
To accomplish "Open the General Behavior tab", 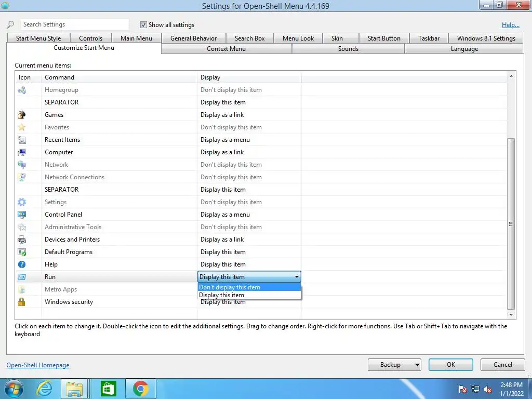I will click(x=193, y=38).
